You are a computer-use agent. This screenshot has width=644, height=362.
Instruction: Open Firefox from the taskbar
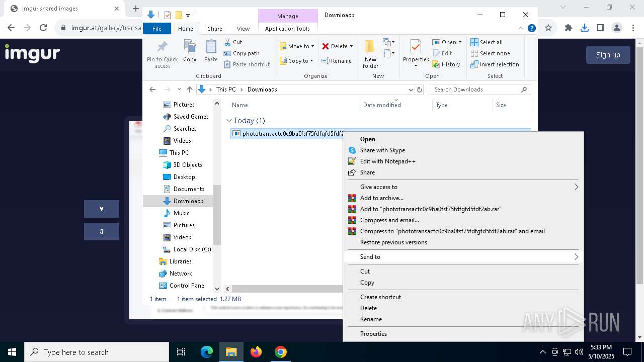tap(256, 352)
